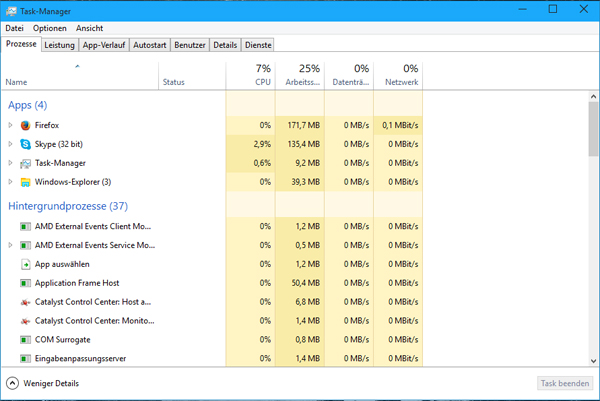Select the Windows-Explorer (3) row
This screenshot has height=401, width=600.
coord(212,182)
